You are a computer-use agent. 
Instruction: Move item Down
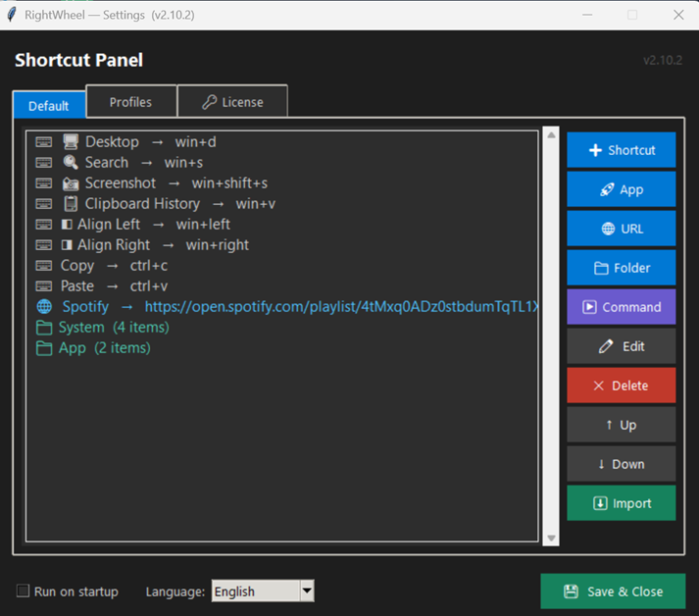pos(621,464)
